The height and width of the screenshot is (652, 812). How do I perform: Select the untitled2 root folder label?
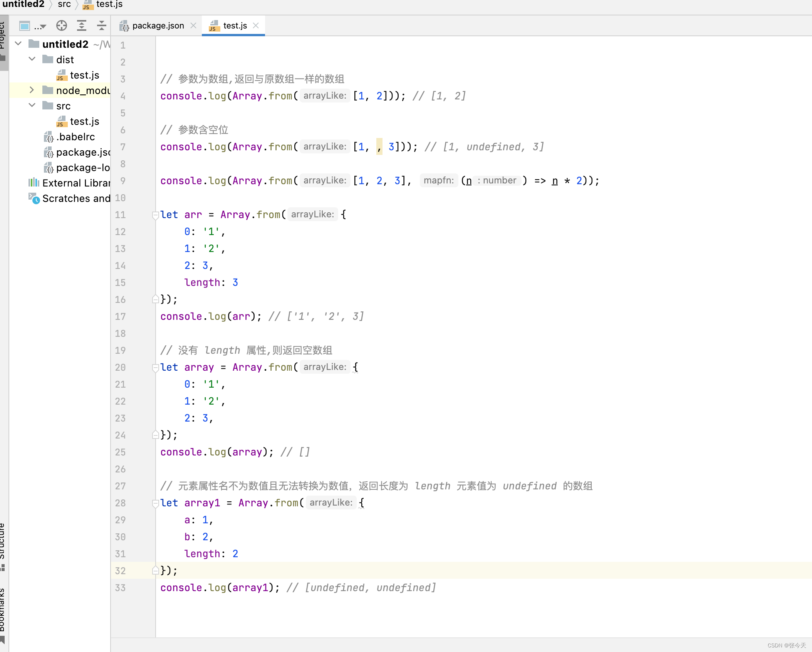tap(65, 44)
